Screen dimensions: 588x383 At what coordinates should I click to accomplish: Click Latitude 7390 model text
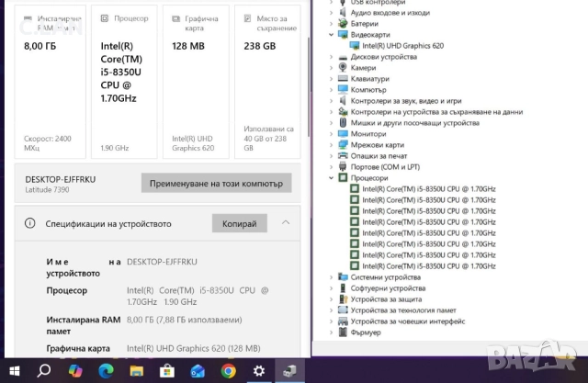47,189
